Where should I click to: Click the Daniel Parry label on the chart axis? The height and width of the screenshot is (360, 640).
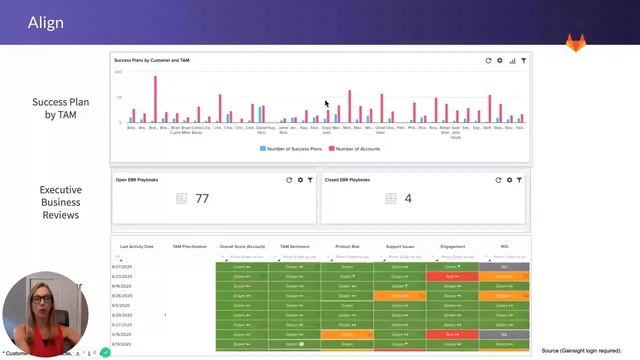(261, 130)
